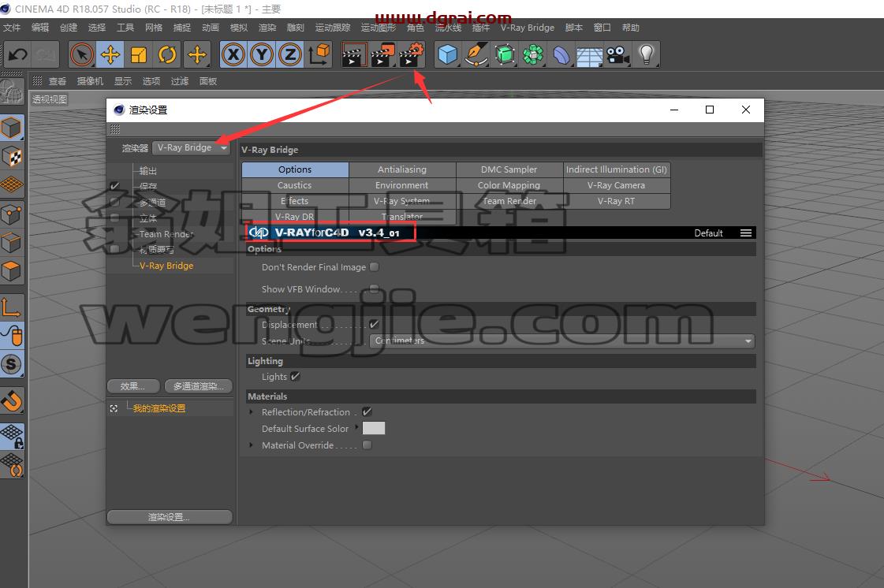Open the 渲染 menu
The height and width of the screenshot is (588, 884).
pos(267,28)
